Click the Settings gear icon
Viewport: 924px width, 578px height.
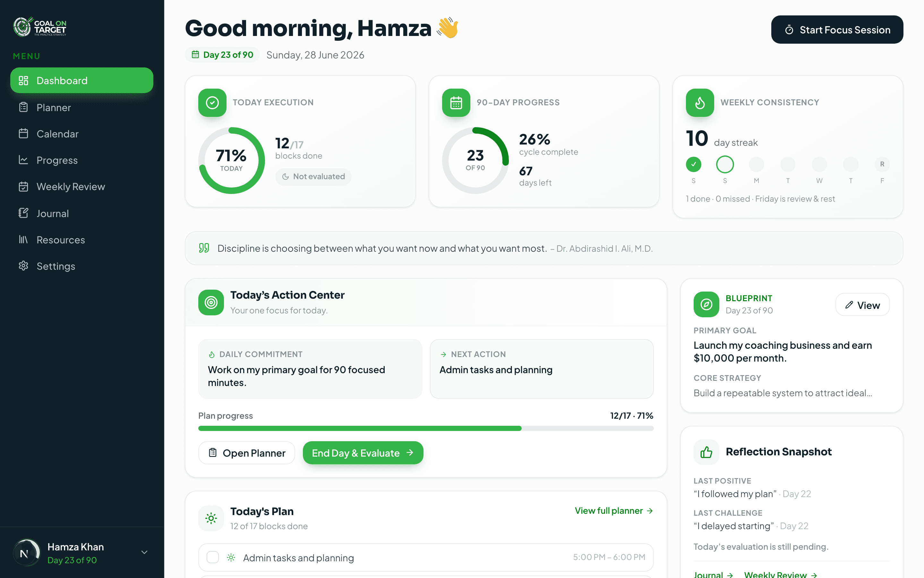[23, 266]
